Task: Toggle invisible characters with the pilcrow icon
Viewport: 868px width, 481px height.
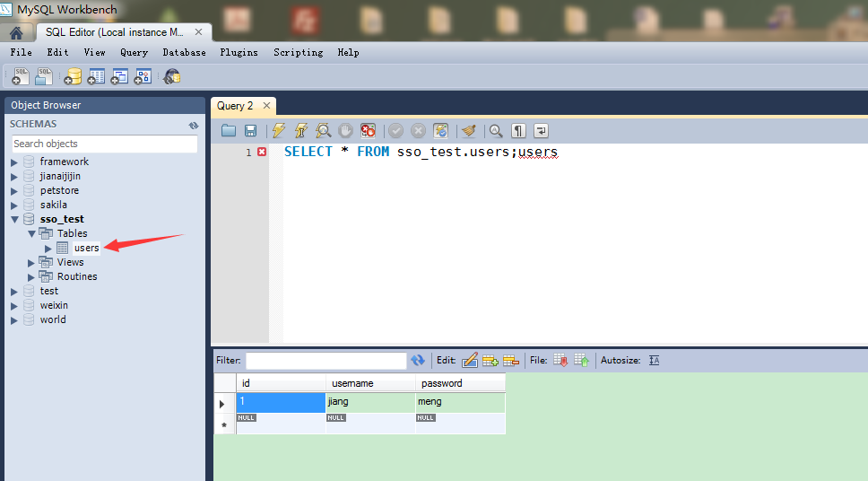Action: click(x=518, y=131)
